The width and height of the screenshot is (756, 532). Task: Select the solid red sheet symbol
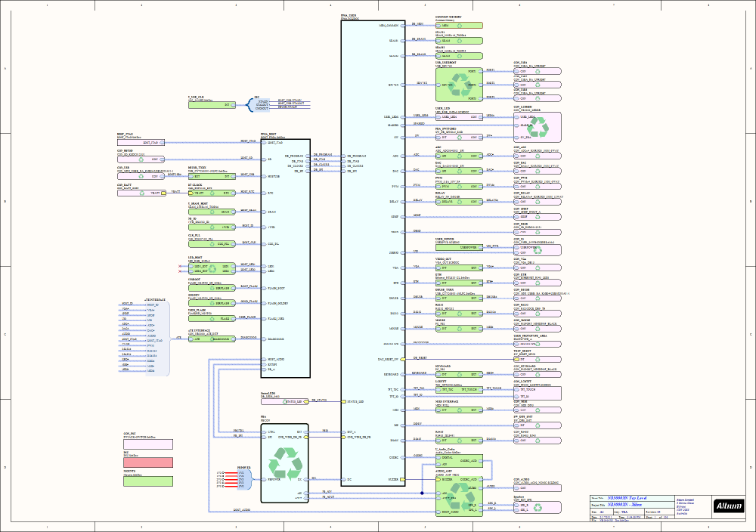click(x=148, y=462)
